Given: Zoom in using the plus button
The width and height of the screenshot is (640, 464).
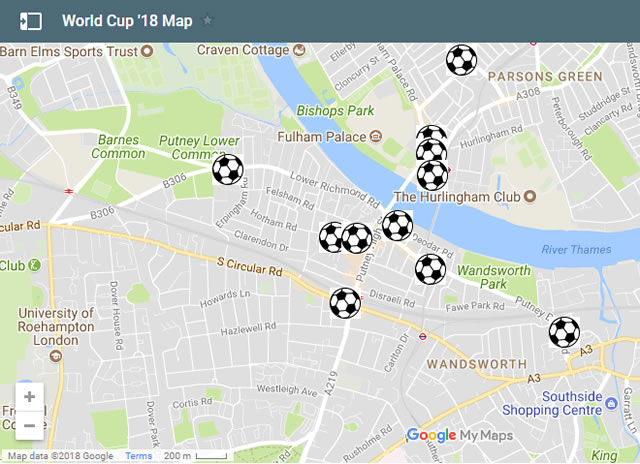Looking at the screenshot, I should pos(29,396).
